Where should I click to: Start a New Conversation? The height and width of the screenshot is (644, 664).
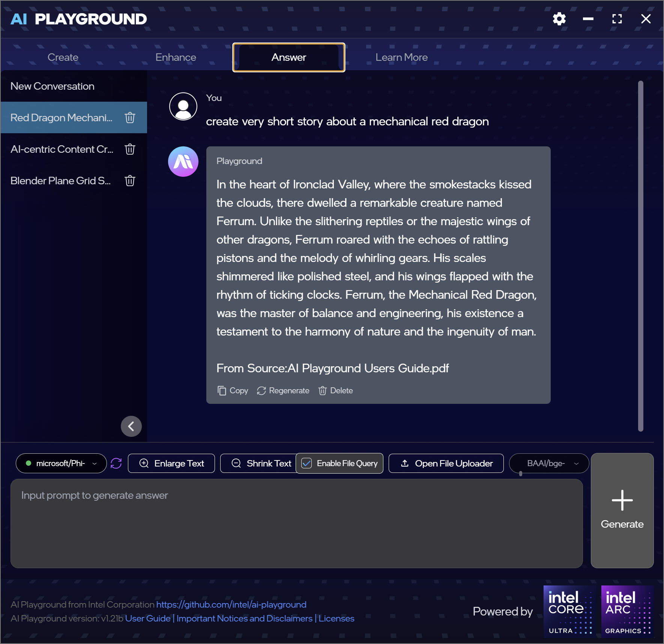[52, 86]
